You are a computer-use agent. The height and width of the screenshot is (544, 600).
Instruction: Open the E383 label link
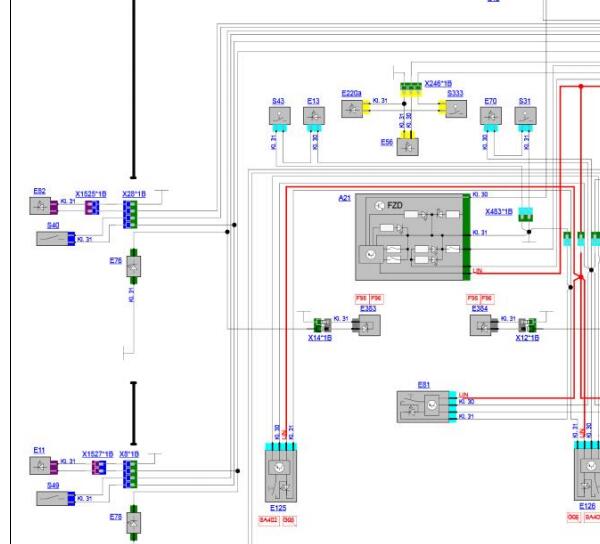368,308
